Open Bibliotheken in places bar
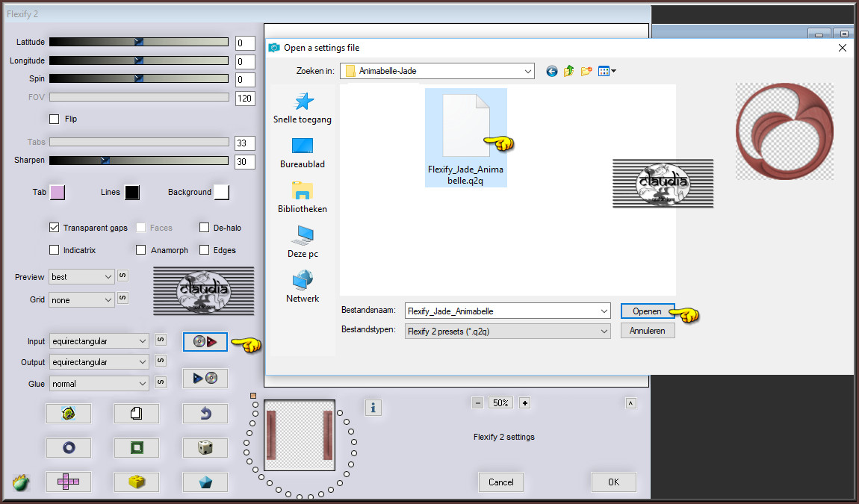 pyautogui.click(x=303, y=198)
